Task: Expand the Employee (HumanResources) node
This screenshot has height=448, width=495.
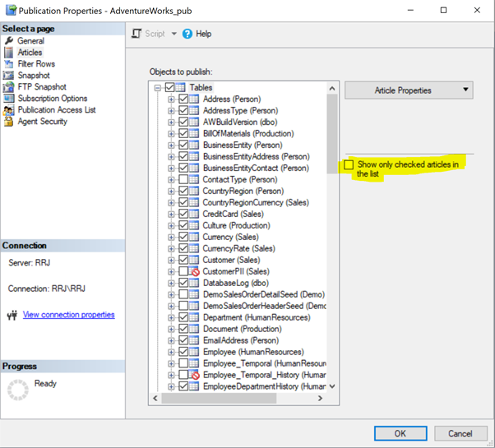Action: [x=171, y=352]
